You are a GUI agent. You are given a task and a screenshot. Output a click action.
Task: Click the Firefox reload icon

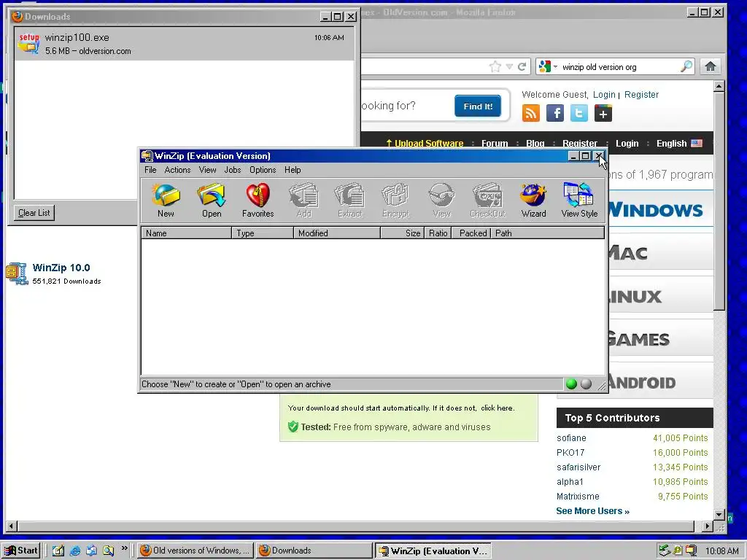[x=522, y=66]
